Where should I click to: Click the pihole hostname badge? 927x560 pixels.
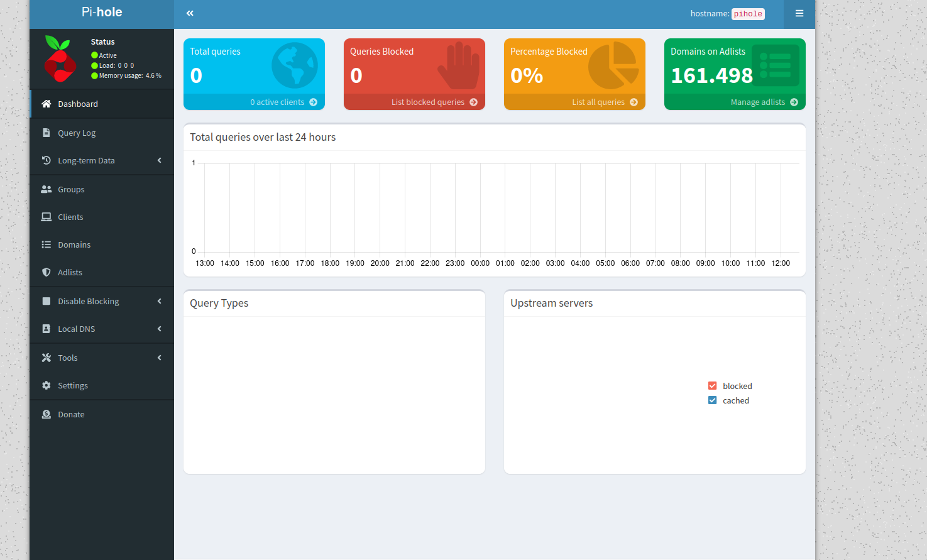pyautogui.click(x=747, y=14)
